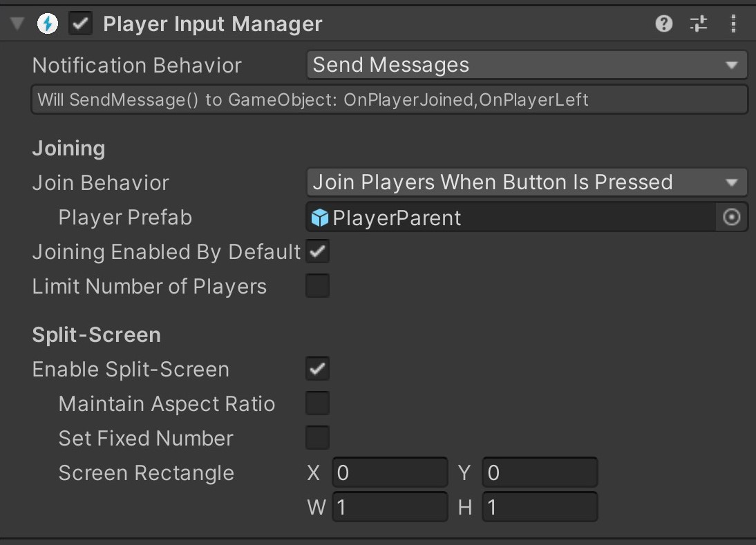
Task: Click the Player Prefab label
Action: tap(125, 218)
